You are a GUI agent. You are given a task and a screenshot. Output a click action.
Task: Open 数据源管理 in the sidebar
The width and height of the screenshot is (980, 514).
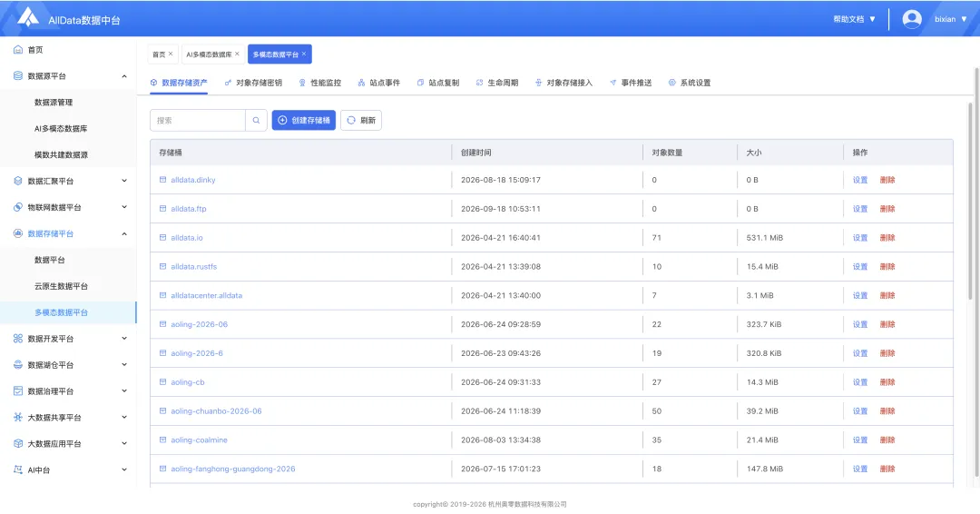pos(54,102)
